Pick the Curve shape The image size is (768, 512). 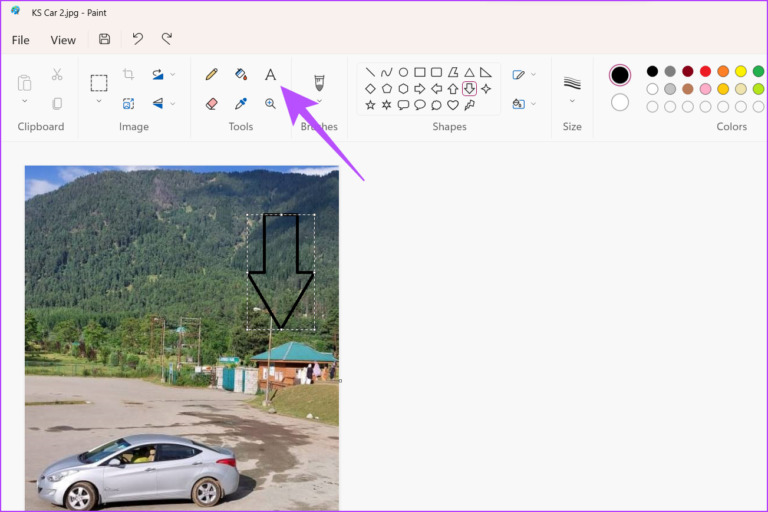(386, 73)
